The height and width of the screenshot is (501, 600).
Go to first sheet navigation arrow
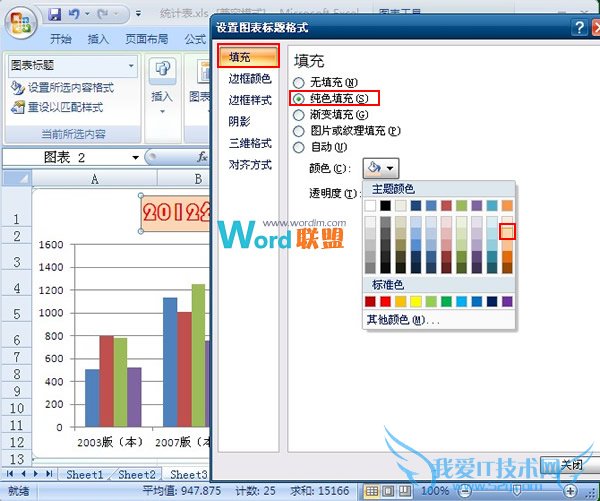10,473
